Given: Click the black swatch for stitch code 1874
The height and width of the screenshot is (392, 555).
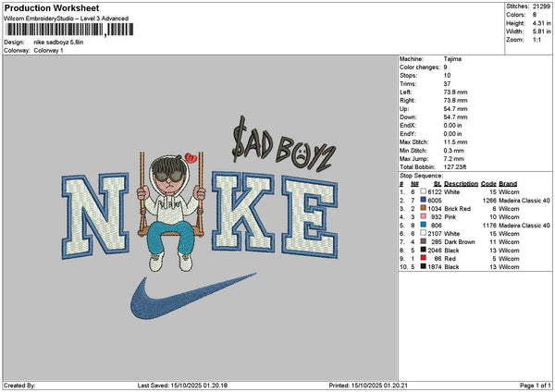Looking at the screenshot, I should (423, 266).
